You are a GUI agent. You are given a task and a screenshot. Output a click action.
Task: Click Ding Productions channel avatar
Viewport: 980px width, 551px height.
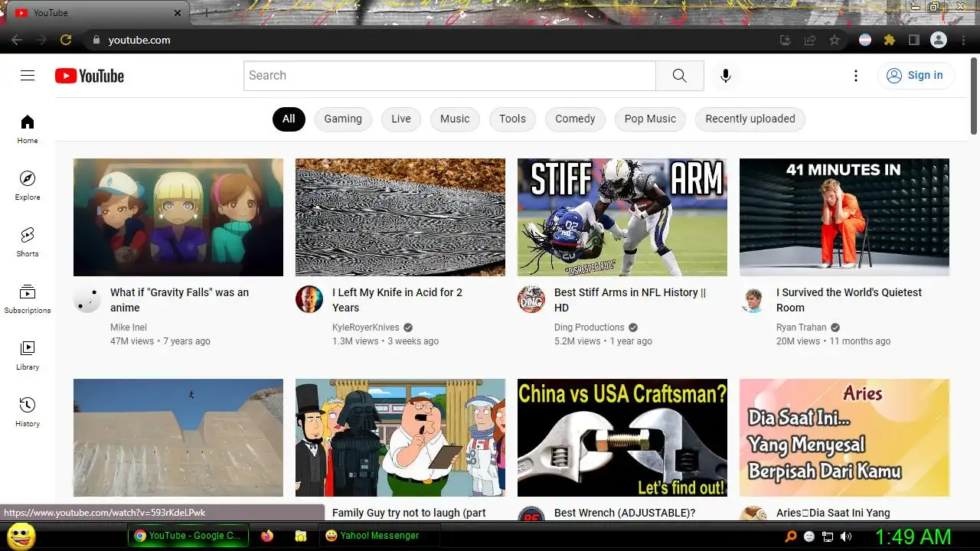[x=531, y=299]
